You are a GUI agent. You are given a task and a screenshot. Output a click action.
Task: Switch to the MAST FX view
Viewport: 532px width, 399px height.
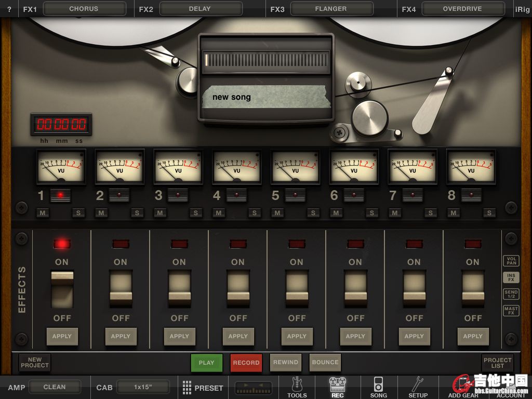pyautogui.click(x=511, y=311)
